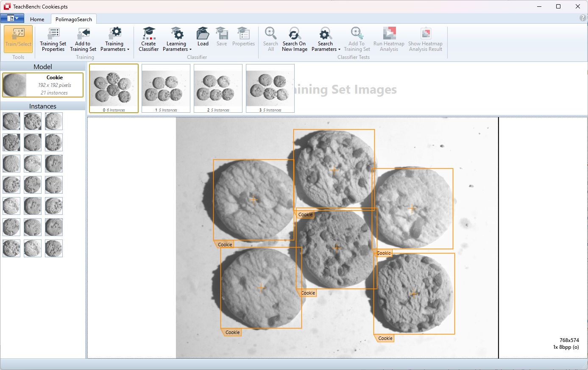Click the first cookie instance thumbnail
The height and width of the screenshot is (370, 588).
click(x=11, y=121)
